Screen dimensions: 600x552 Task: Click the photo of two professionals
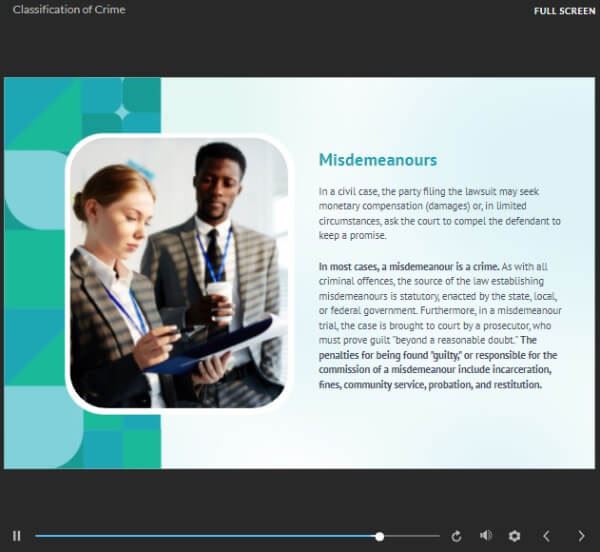179,273
